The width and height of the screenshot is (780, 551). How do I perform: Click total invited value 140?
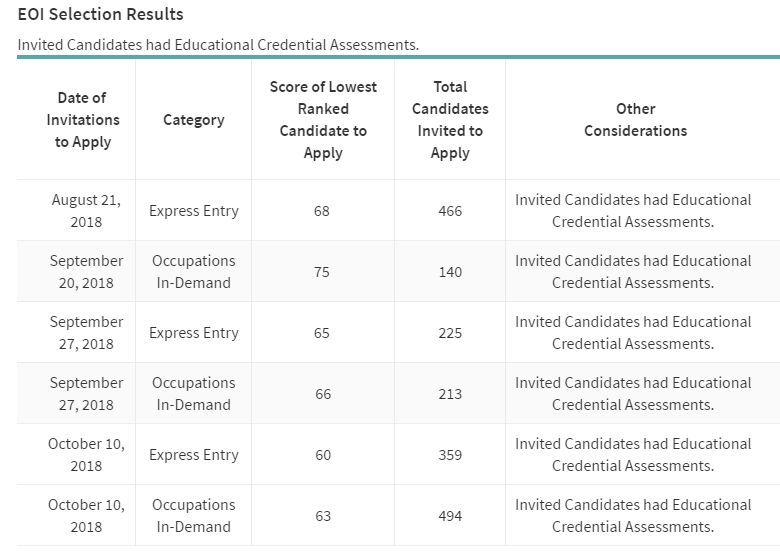click(450, 272)
